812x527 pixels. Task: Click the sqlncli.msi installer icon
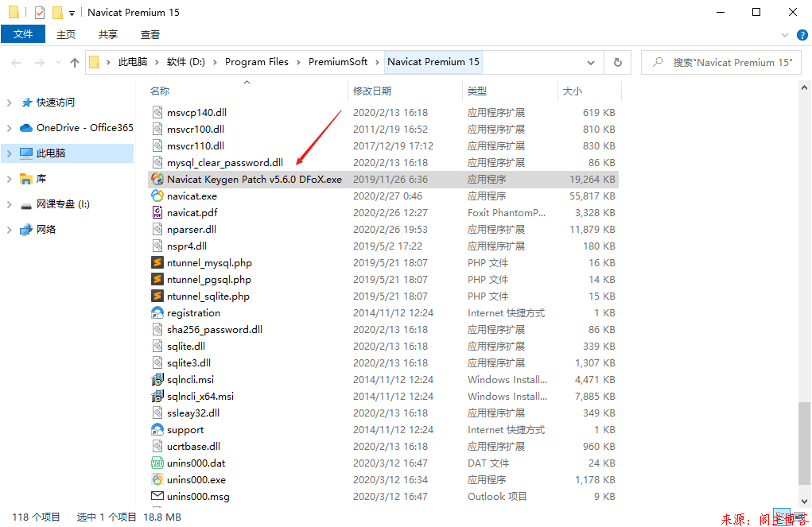(x=157, y=379)
